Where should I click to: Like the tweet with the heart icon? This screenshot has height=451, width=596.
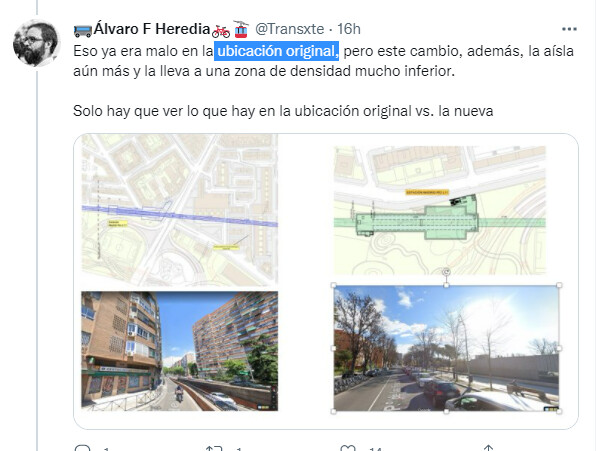[348, 448]
